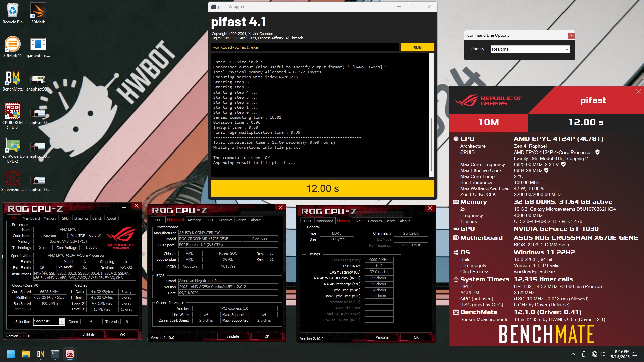Click the volume speaker tray icon
The height and width of the screenshot is (362, 644).
click(603, 354)
